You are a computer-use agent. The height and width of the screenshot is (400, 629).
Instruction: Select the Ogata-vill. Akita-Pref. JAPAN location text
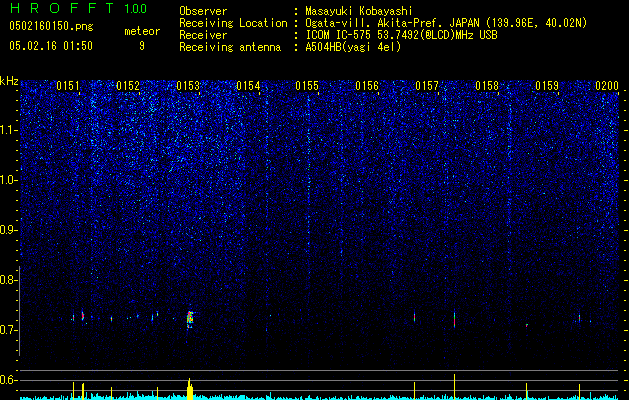446,23
